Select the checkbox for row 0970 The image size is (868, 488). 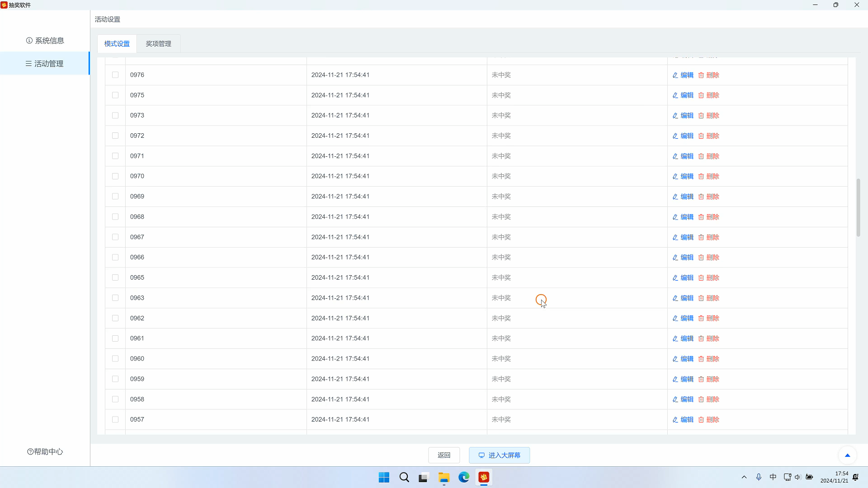click(115, 176)
